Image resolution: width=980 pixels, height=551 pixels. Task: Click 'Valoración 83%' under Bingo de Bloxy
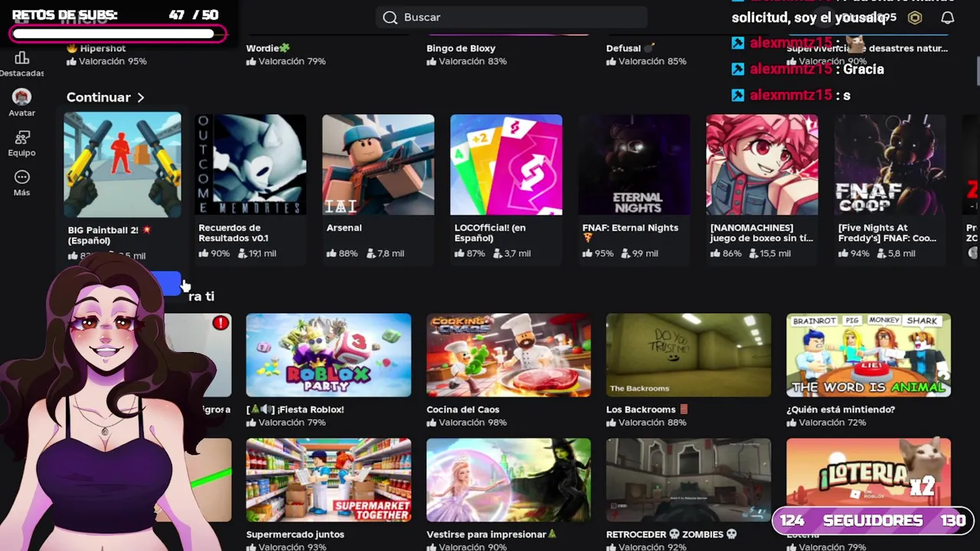[x=472, y=61]
